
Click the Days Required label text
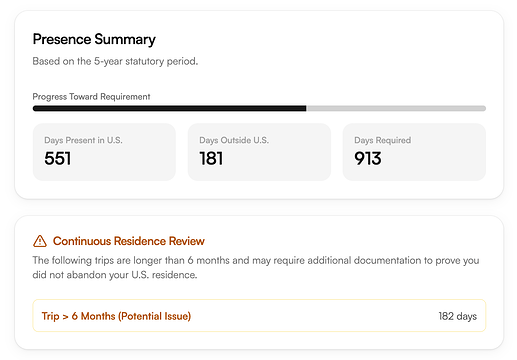[383, 140]
